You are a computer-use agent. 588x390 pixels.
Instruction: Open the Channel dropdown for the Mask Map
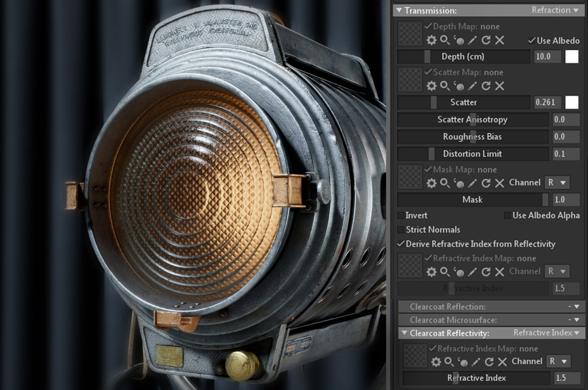click(557, 182)
